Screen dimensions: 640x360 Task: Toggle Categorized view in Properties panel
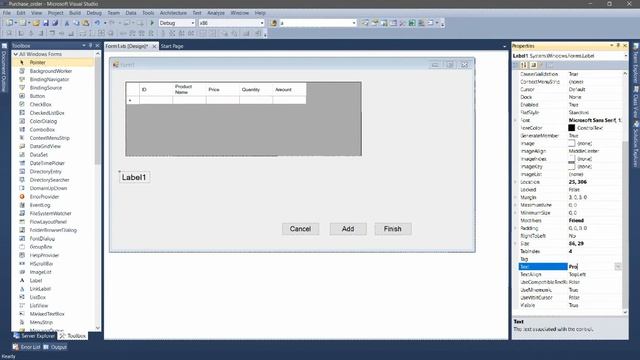(516, 65)
